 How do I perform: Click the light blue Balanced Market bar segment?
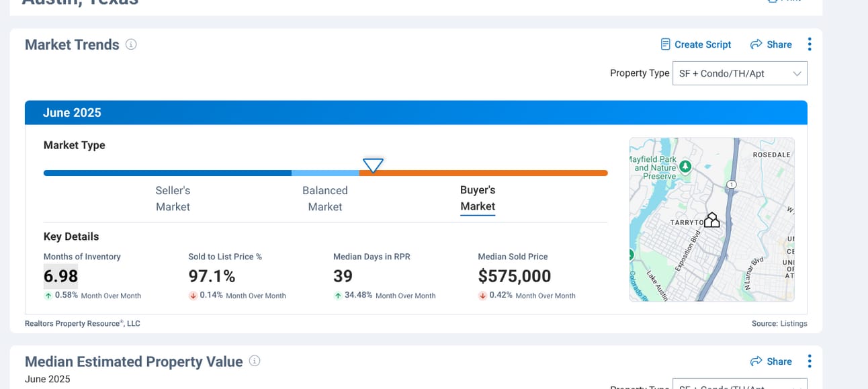[325, 173]
